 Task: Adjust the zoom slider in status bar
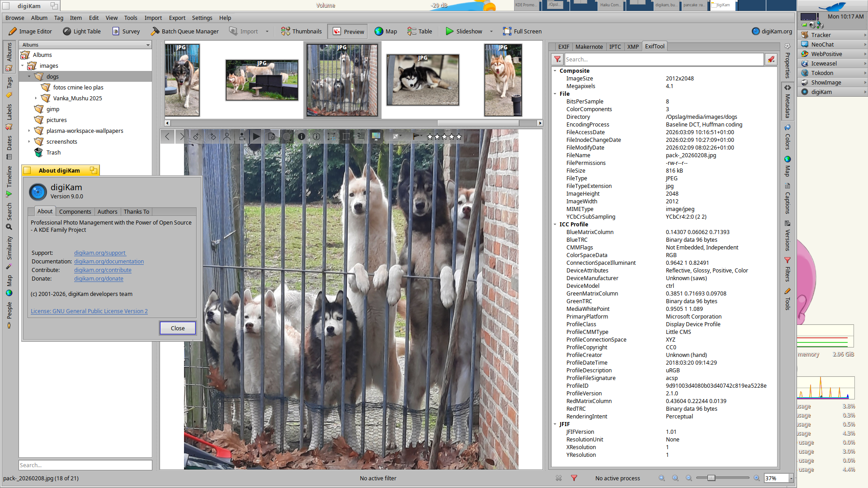coord(711,478)
